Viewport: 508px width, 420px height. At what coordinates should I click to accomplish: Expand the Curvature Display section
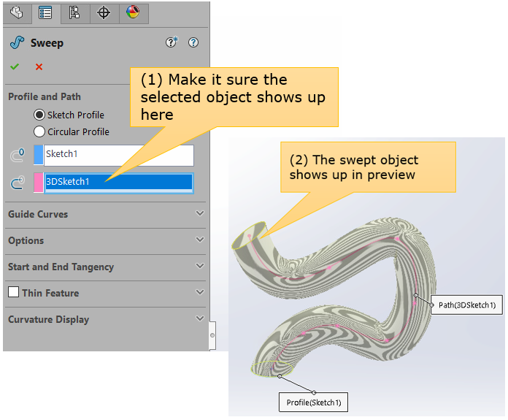point(200,318)
